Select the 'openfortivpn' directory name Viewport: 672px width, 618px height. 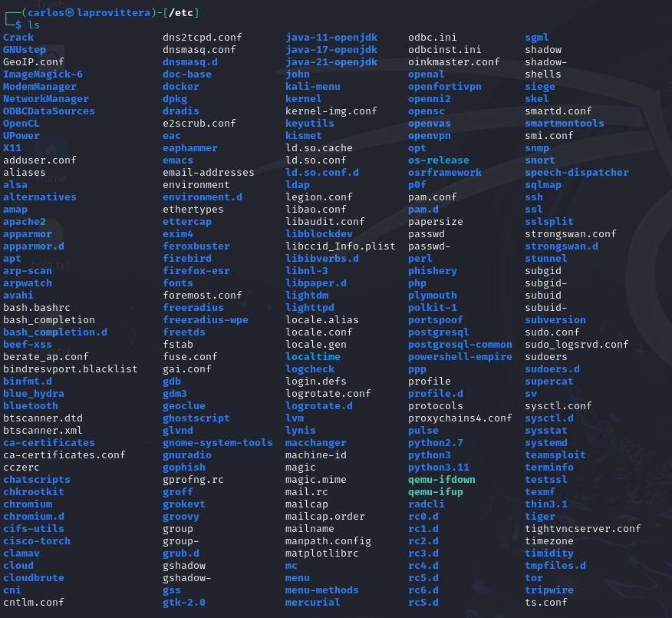444,86
